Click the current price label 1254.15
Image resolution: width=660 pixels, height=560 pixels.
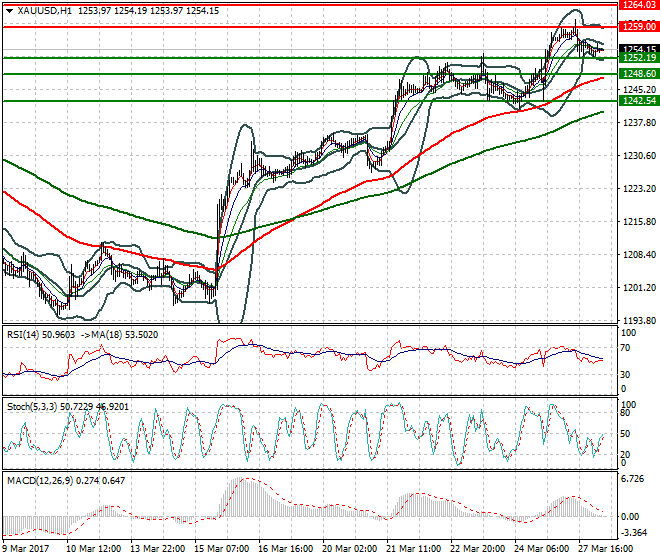(x=639, y=49)
